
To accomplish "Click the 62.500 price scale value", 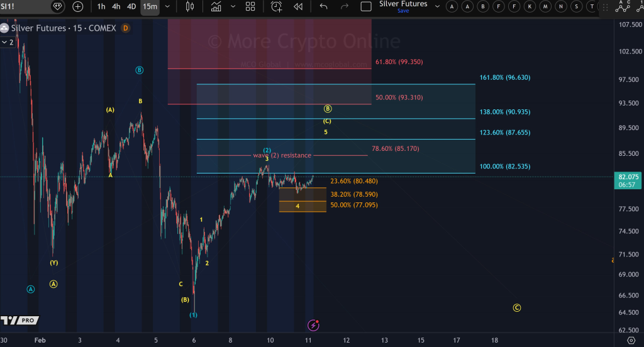I will (628, 330).
